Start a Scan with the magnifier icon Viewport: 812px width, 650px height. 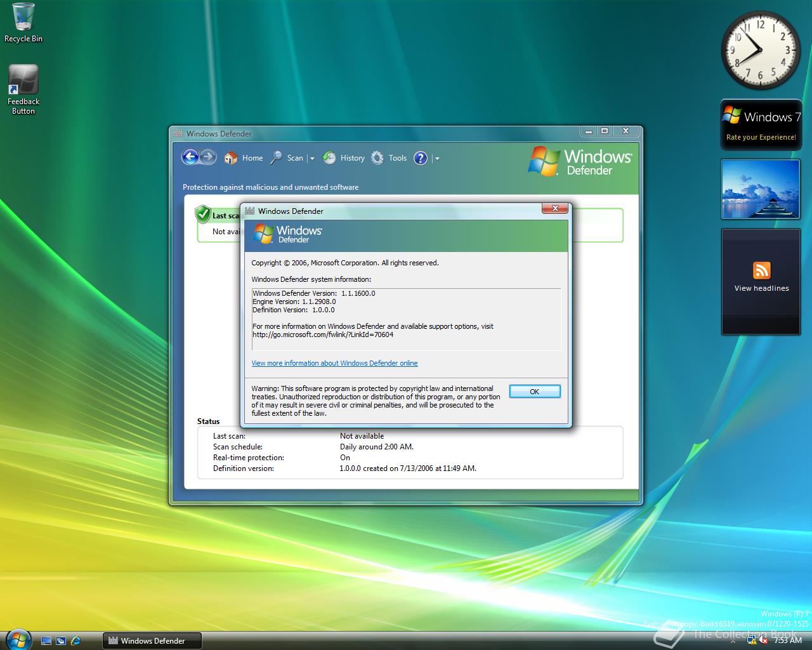(287, 158)
